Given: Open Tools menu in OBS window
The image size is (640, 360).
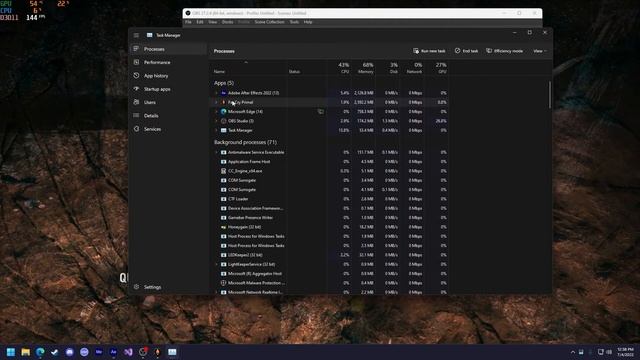Looking at the screenshot, I should click(294, 22).
